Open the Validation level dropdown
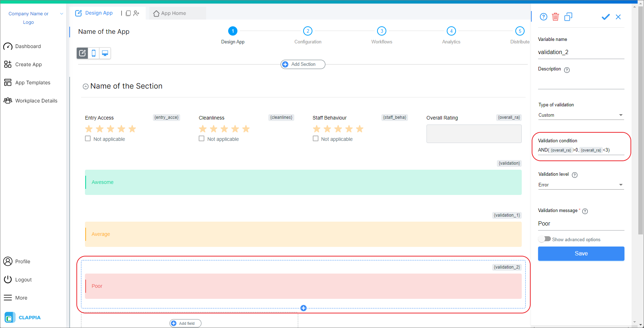Viewport: 644px width, 328px height. [x=581, y=185]
